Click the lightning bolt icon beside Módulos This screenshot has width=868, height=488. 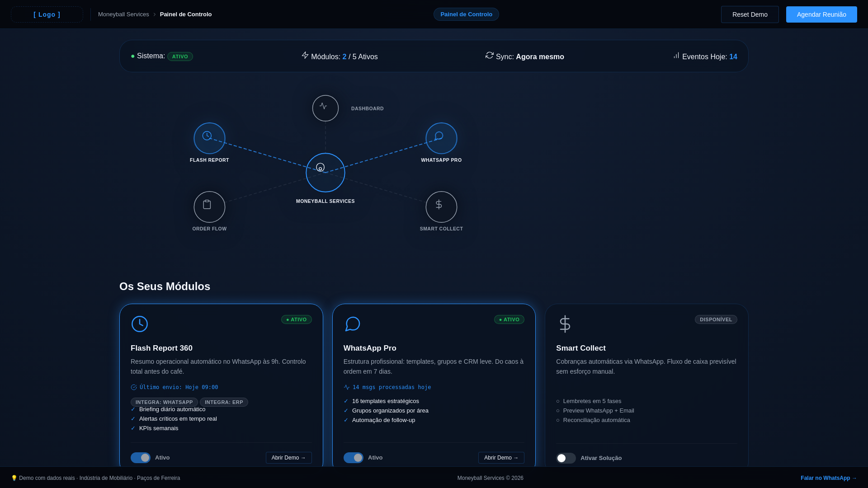pyautogui.click(x=305, y=55)
